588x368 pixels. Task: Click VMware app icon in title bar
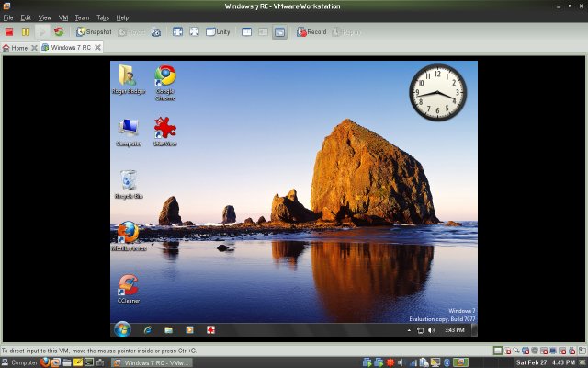click(x=6, y=6)
